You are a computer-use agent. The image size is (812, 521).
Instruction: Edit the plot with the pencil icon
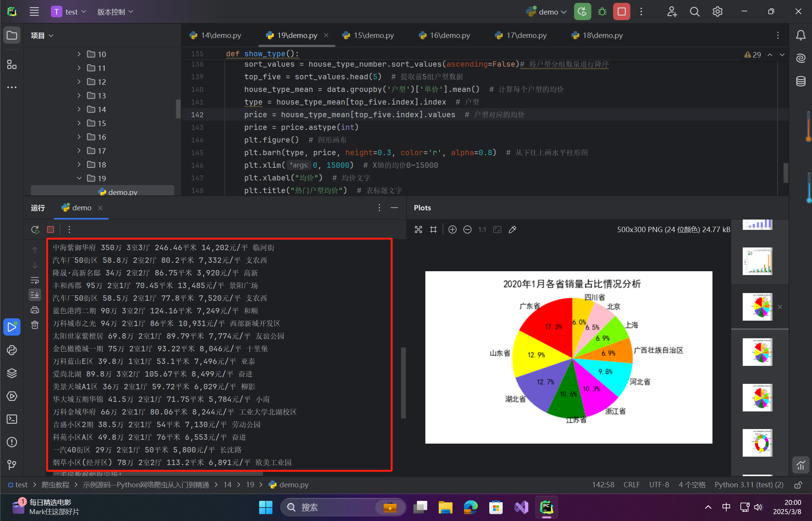(x=513, y=229)
